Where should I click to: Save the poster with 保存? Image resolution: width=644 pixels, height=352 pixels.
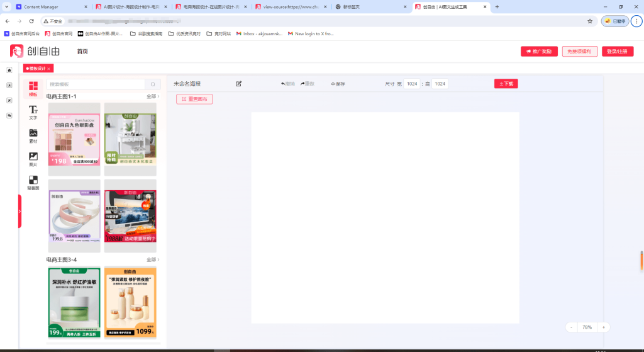click(x=337, y=84)
